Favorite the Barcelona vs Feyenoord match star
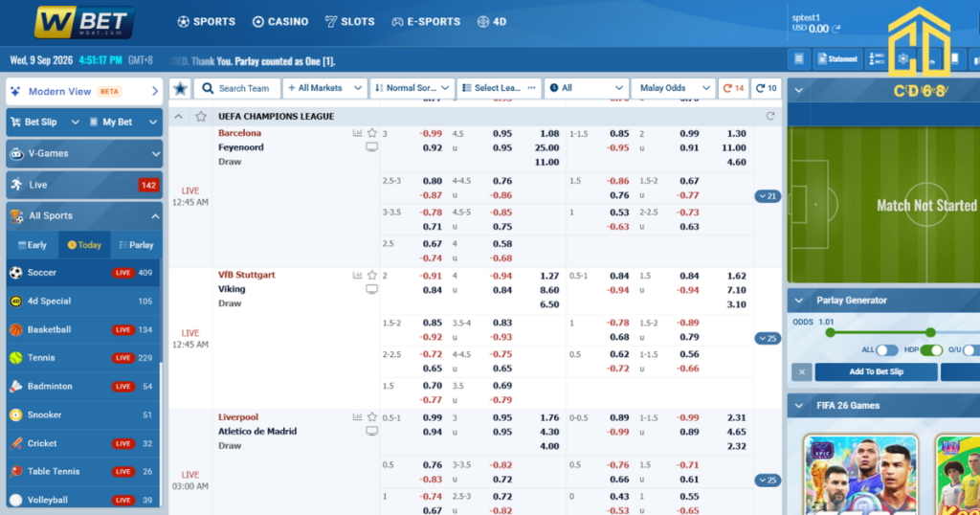Image resolution: width=980 pixels, height=515 pixels. pos(372,133)
